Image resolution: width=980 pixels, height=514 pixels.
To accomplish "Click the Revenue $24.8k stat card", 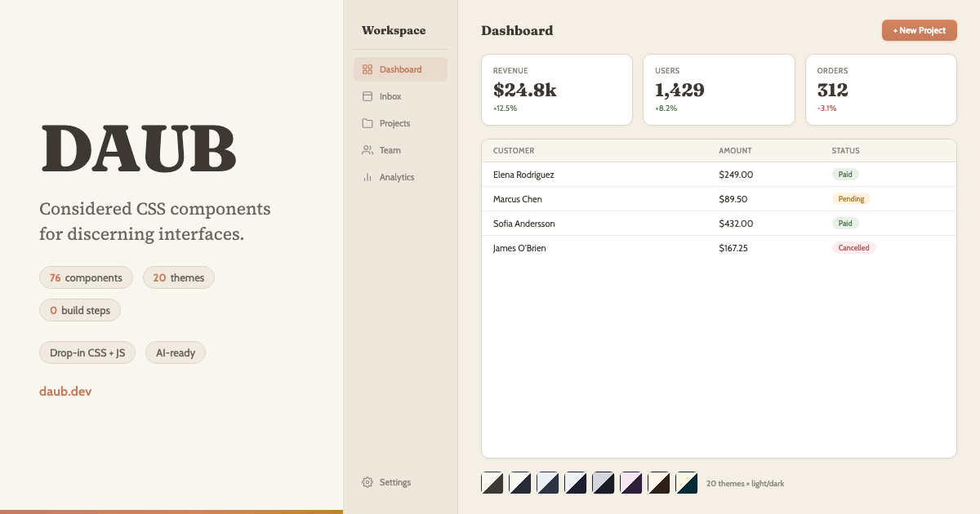I will tap(557, 90).
